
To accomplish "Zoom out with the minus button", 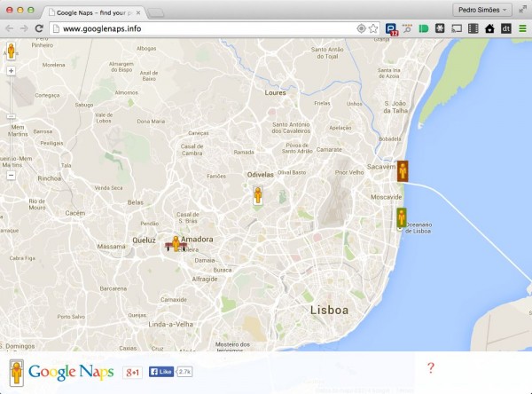I will [12, 176].
